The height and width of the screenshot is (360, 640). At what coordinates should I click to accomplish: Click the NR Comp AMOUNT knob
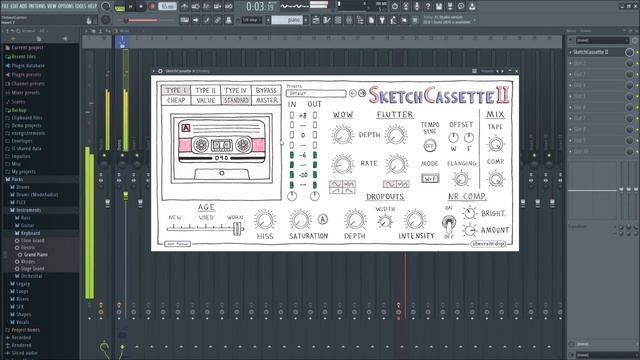click(x=469, y=230)
